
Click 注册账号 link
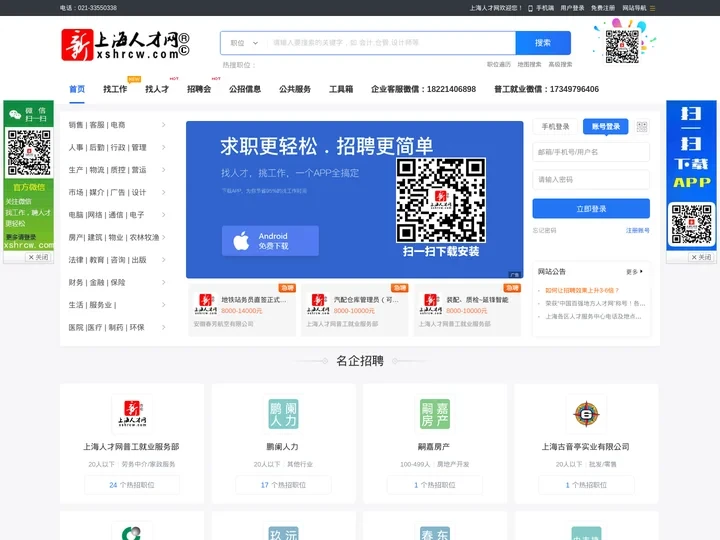point(638,231)
